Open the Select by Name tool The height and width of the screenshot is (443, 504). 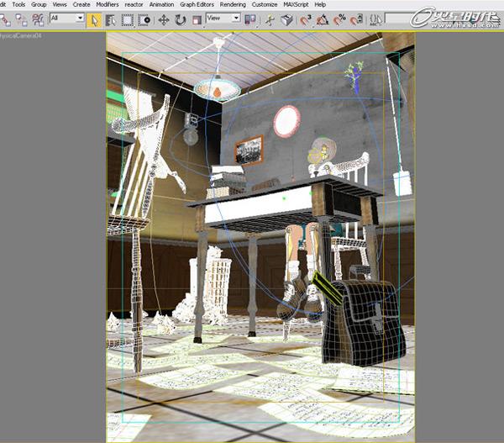110,20
